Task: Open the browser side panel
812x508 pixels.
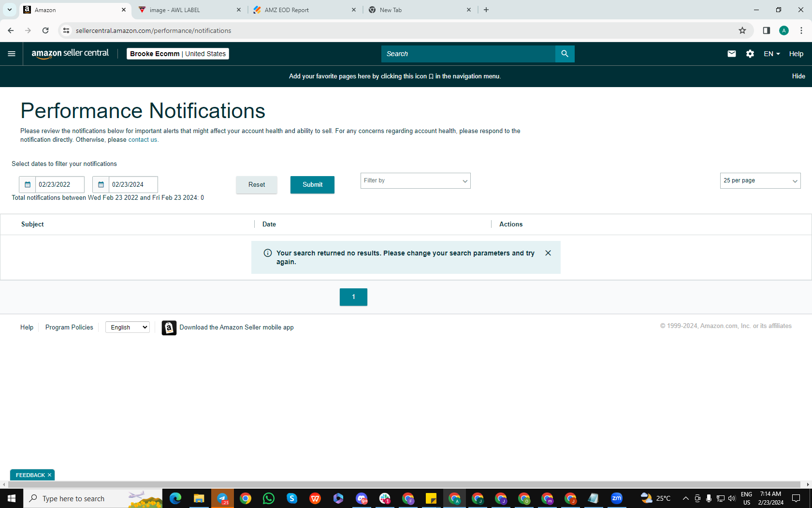Action: 766,30
